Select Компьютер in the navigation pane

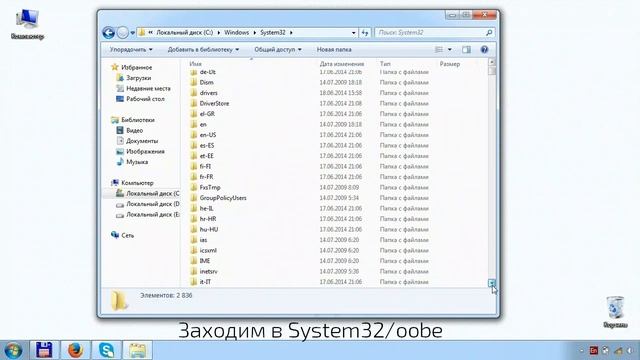point(137,183)
